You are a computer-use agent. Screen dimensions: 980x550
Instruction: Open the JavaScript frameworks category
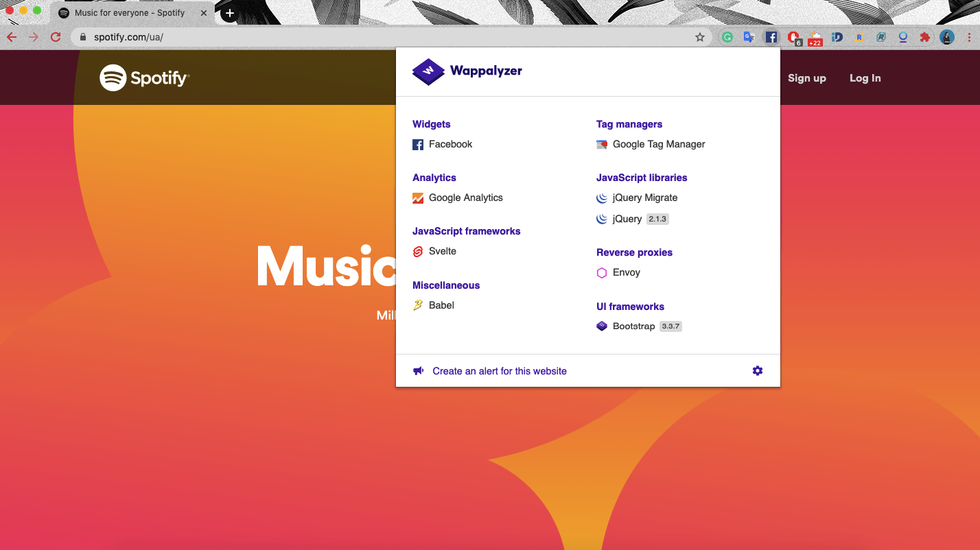click(467, 231)
